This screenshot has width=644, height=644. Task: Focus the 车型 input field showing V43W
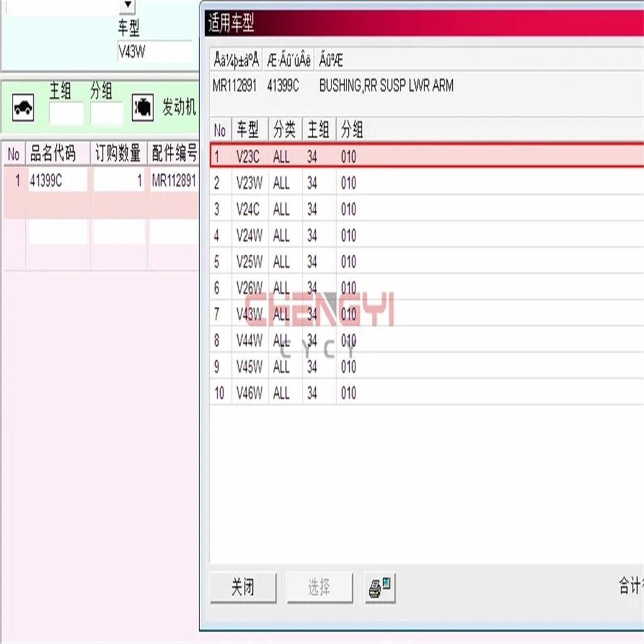point(155,52)
